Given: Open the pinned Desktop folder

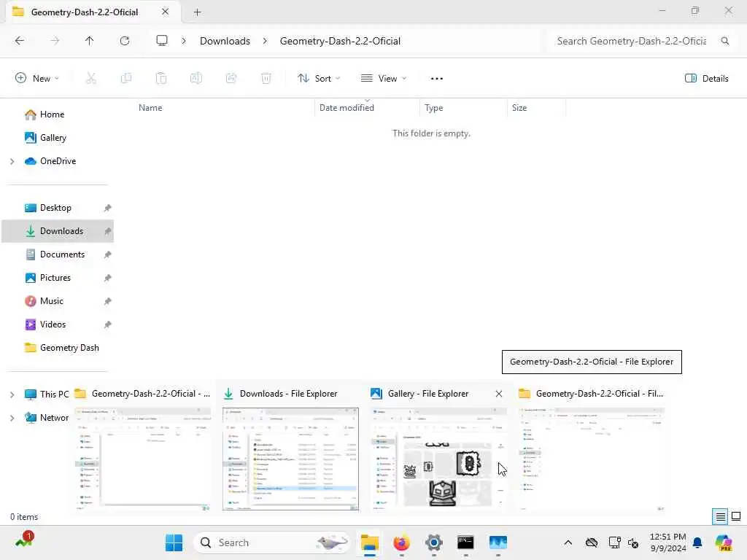Looking at the screenshot, I should (55, 208).
